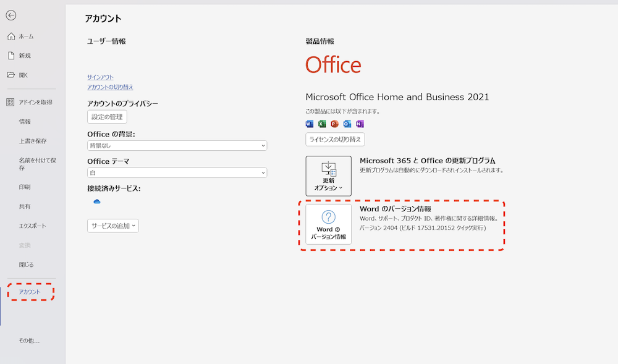The width and height of the screenshot is (618, 364).
Task: Expand the サービスの追加 dropdown button
Action: 113,226
